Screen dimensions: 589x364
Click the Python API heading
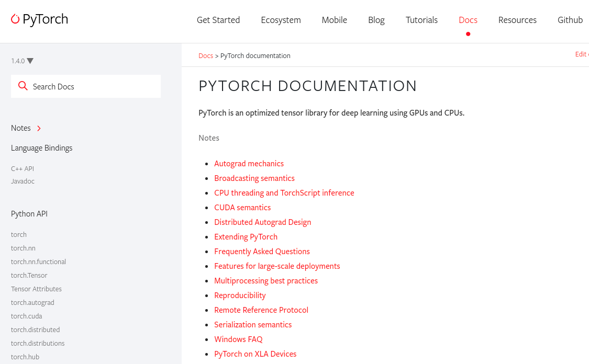[x=29, y=214]
